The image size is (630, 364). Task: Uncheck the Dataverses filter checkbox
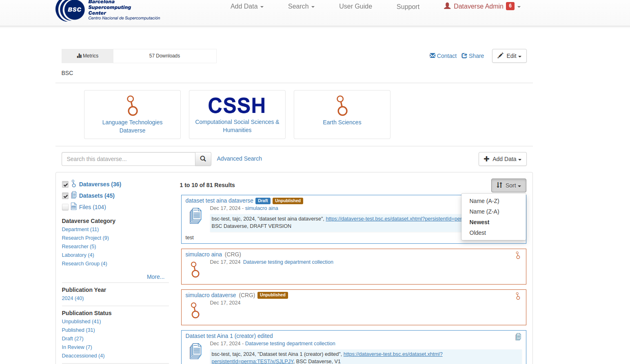coord(65,185)
